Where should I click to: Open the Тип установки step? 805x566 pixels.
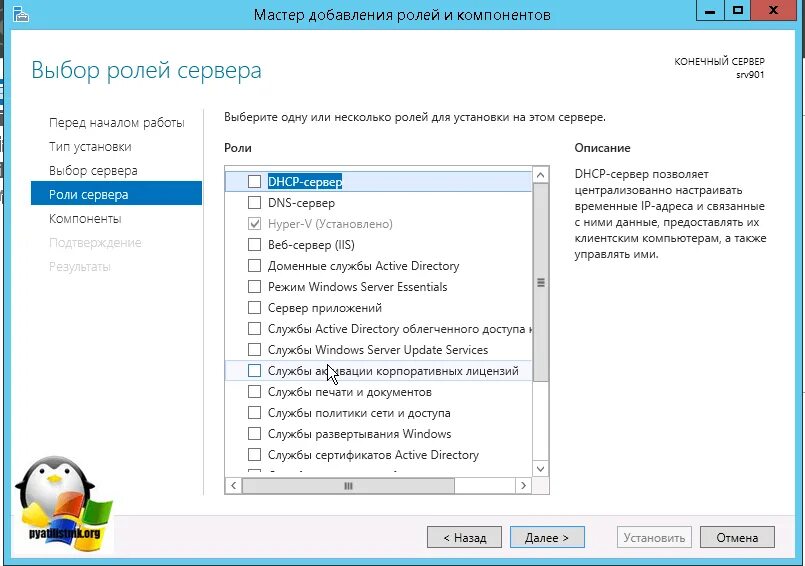coord(90,147)
